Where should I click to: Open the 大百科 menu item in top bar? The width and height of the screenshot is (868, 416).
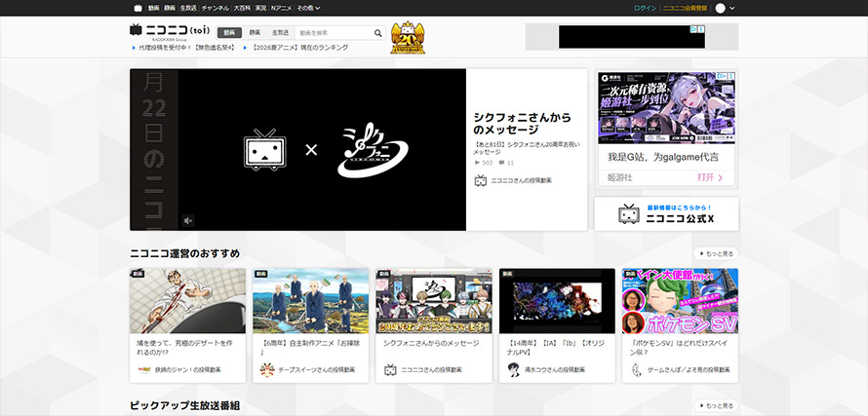(x=242, y=9)
